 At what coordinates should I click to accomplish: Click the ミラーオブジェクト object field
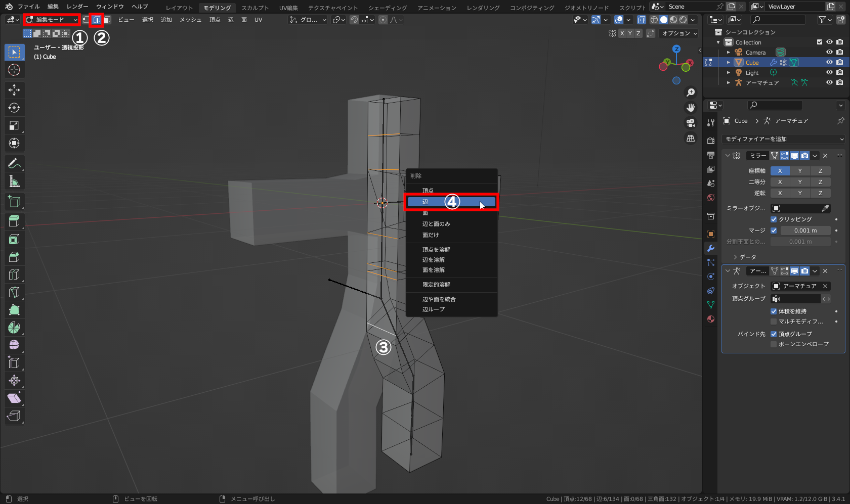pos(795,208)
